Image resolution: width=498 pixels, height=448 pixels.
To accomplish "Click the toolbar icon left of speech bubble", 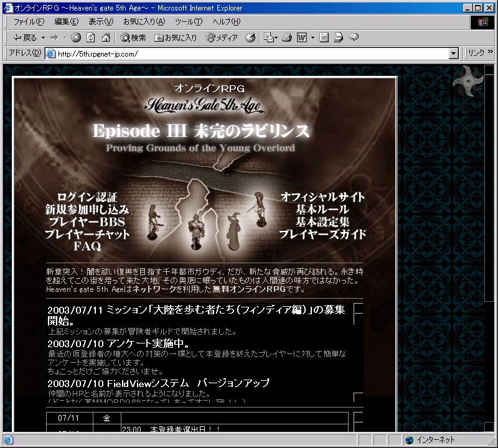I will (x=339, y=37).
